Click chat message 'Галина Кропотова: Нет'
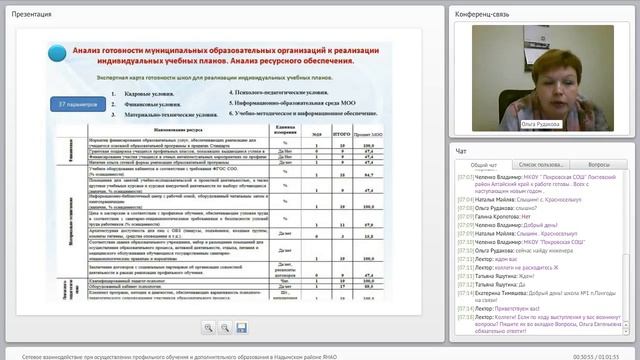The height and width of the screenshot is (360, 640). point(494,217)
